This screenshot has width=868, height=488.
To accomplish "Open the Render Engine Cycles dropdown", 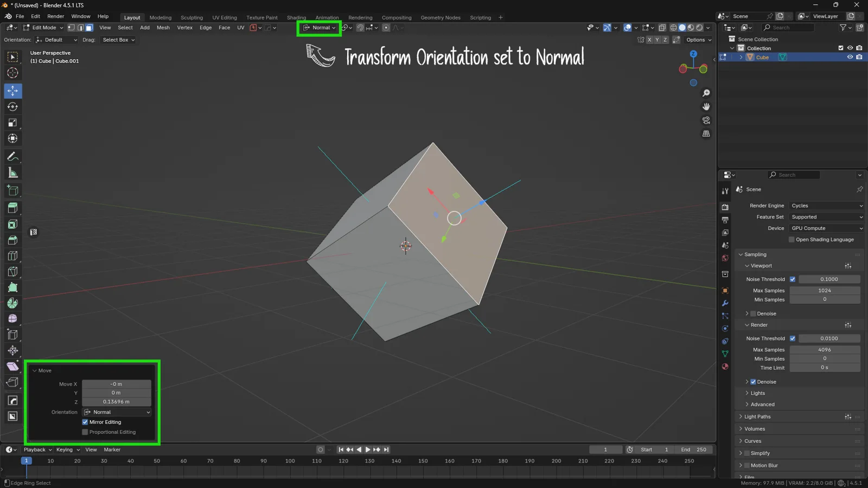I will coord(827,206).
